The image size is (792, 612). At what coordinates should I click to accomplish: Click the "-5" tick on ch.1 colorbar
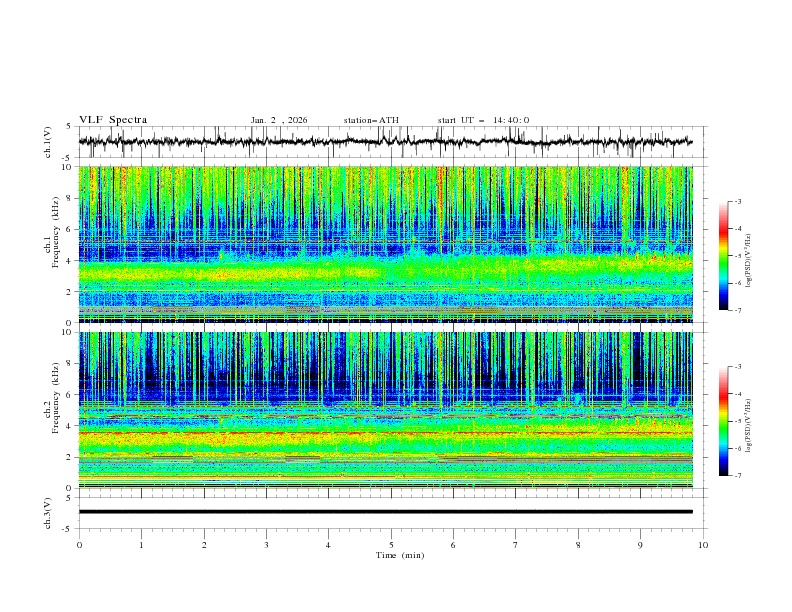pos(738,256)
